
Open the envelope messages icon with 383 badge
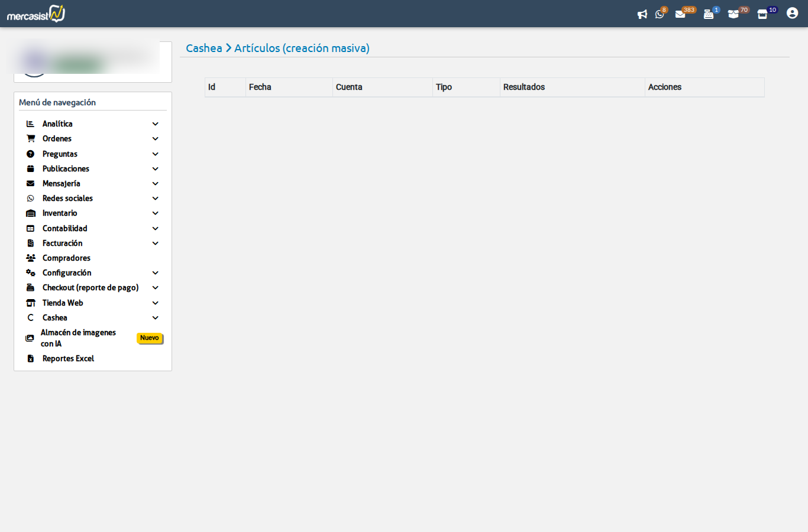680,14
